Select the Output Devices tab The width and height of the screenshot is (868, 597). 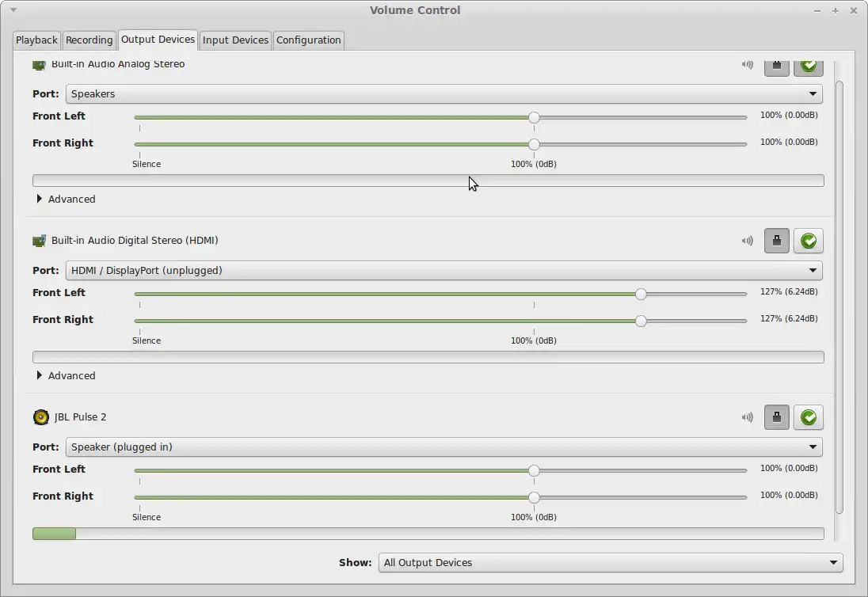tap(158, 40)
